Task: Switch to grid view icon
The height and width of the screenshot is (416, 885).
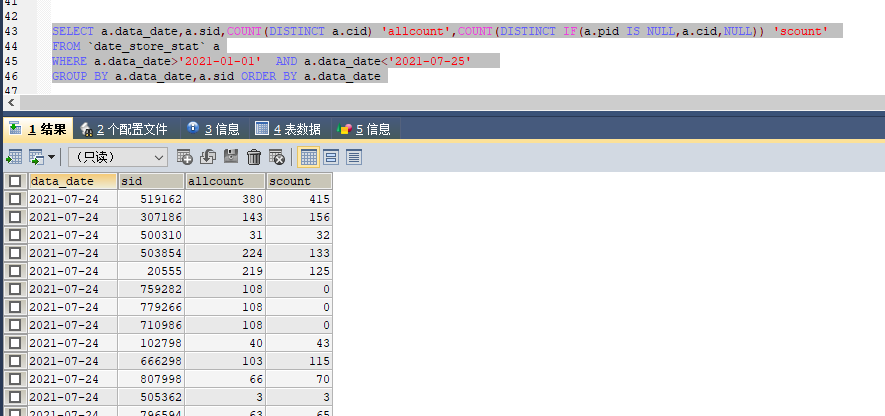Action: [309, 157]
